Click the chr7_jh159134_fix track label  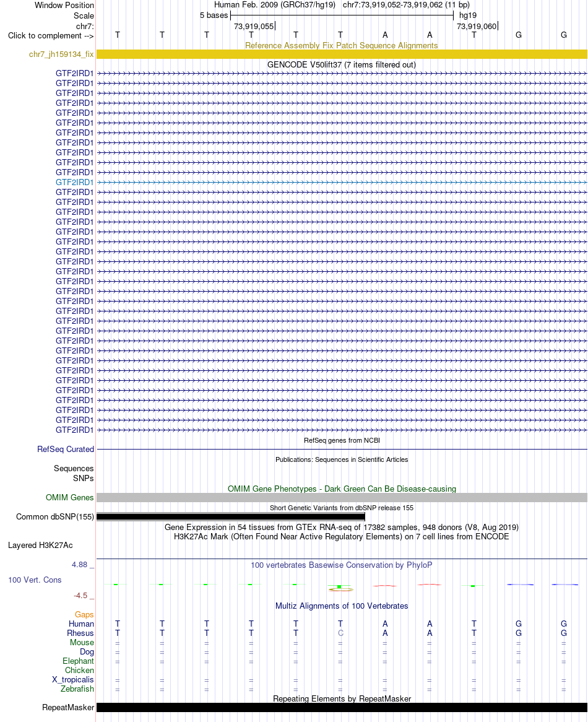[61, 54]
